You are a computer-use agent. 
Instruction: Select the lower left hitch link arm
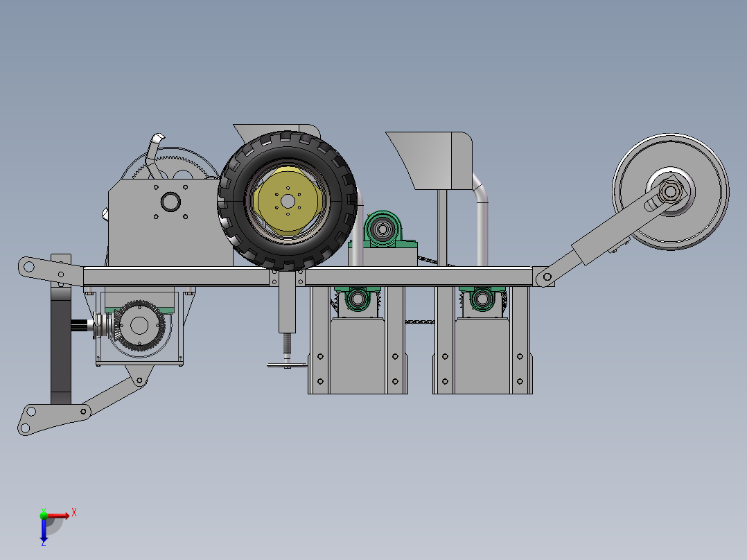click(x=53, y=418)
